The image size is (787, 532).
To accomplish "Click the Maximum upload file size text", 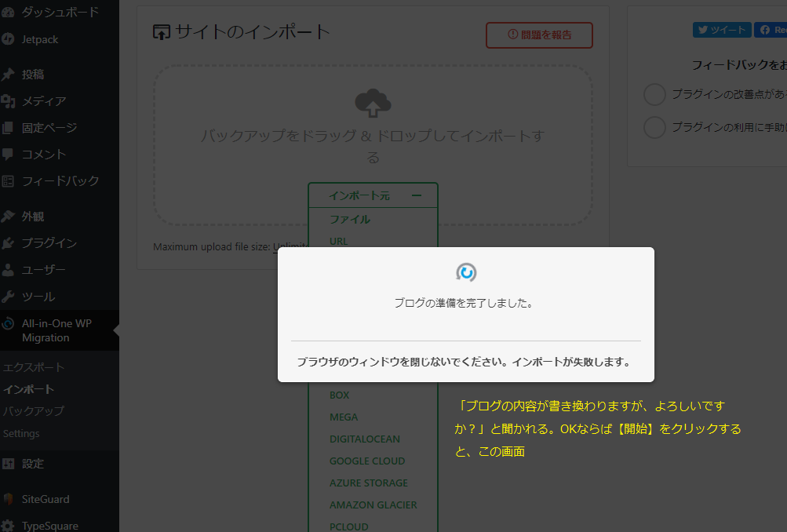I will click(231, 247).
